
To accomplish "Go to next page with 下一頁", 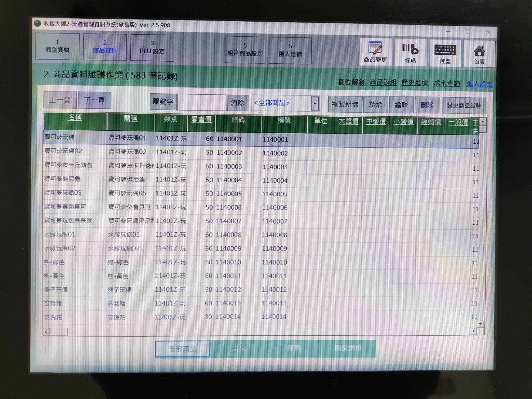I will (x=94, y=100).
